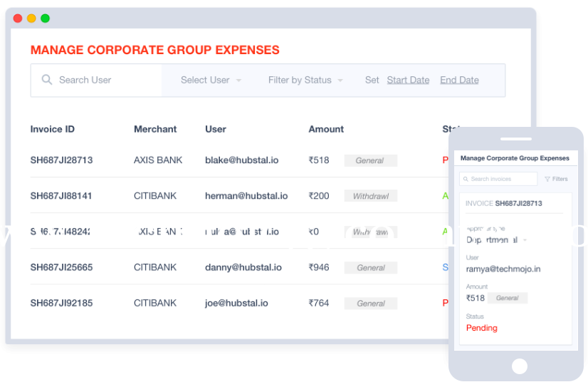Click the General tag on the phone card

coord(508,298)
